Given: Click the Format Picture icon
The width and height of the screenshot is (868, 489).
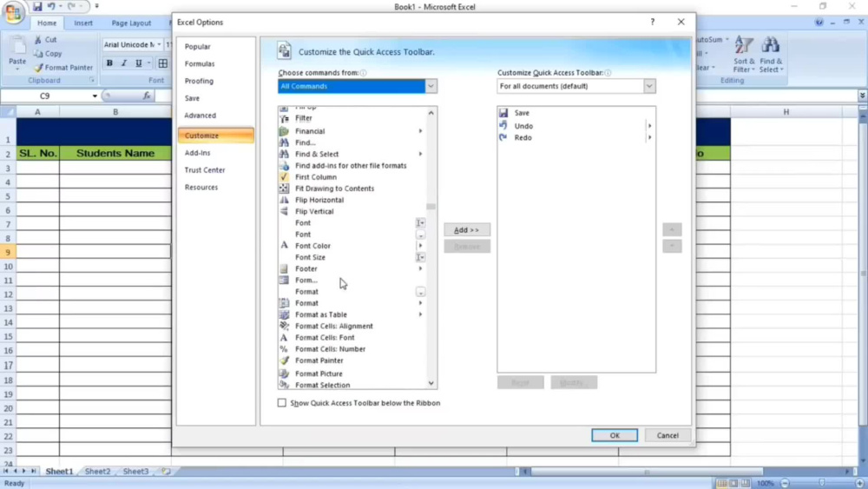Looking at the screenshot, I should 284,373.
